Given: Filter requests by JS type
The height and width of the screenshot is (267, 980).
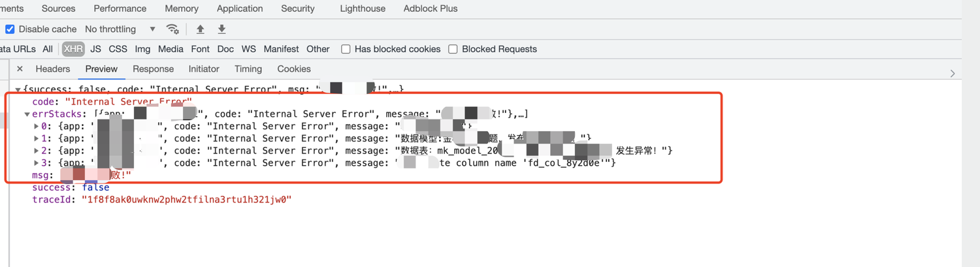Looking at the screenshot, I should pos(95,49).
